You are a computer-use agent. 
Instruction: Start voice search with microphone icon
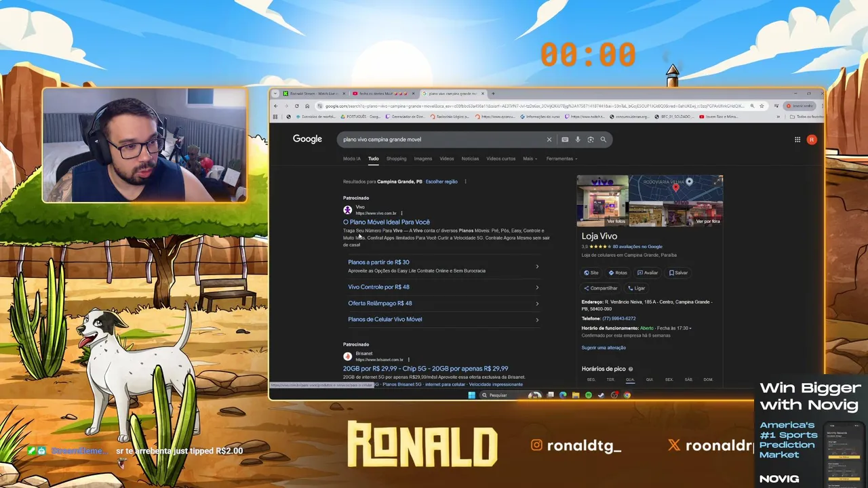[578, 140]
